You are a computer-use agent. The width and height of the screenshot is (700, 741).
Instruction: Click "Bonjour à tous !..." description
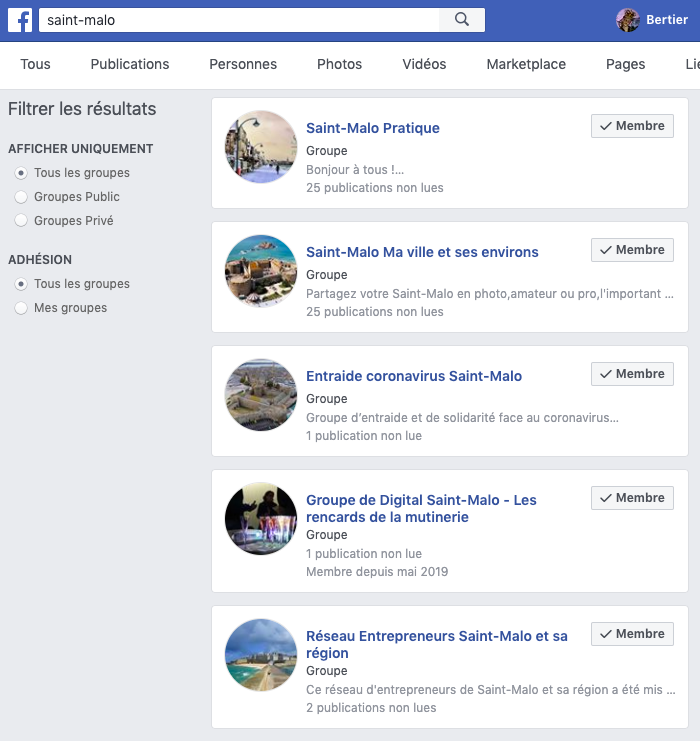coord(354,170)
